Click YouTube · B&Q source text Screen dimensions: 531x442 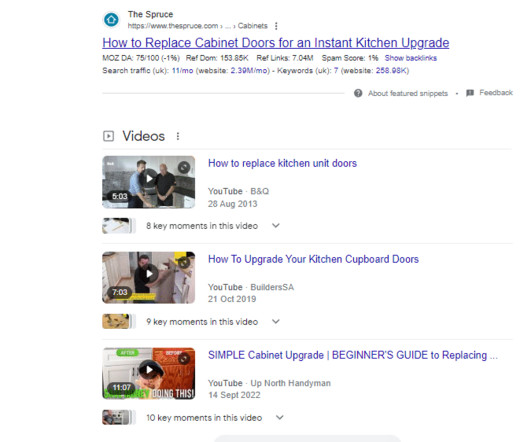point(238,191)
